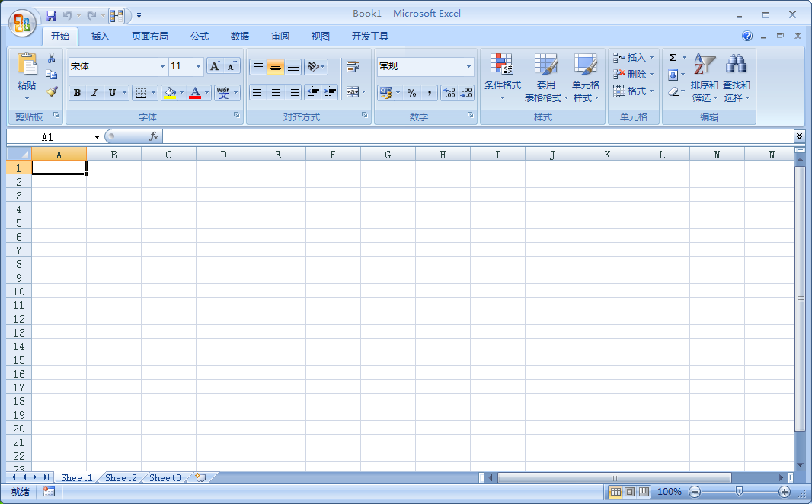Toggle align text left
The width and height of the screenshot is (812, 504).
[x=258, y=92]
